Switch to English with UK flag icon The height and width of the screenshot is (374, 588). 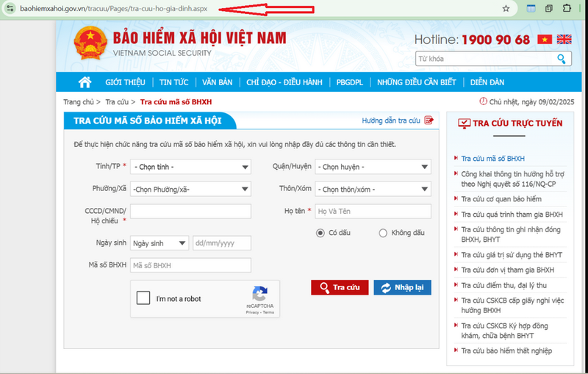coord(564,39)
